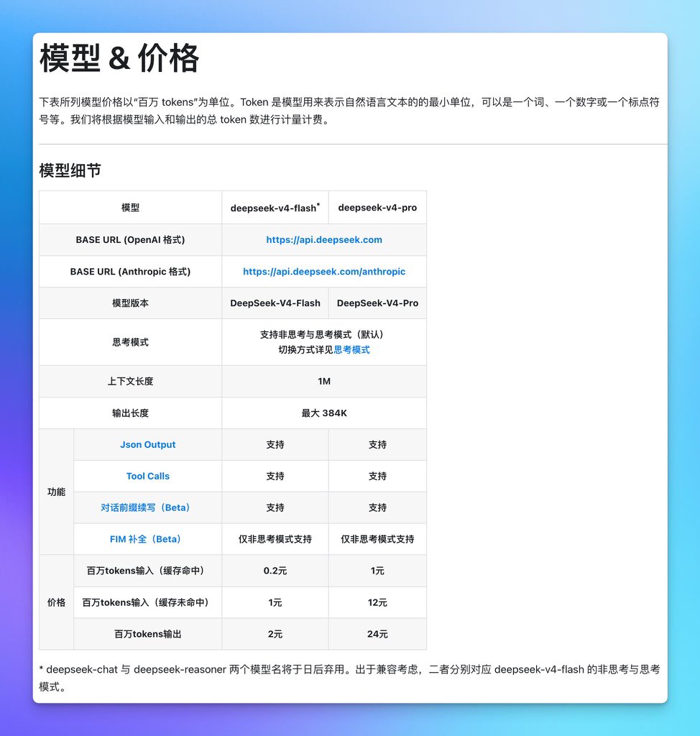The height and width of the screenshot is (736, 700).
Task: Click 百万tokens输入（缓存命中）label
Action: tap(147, 571)
